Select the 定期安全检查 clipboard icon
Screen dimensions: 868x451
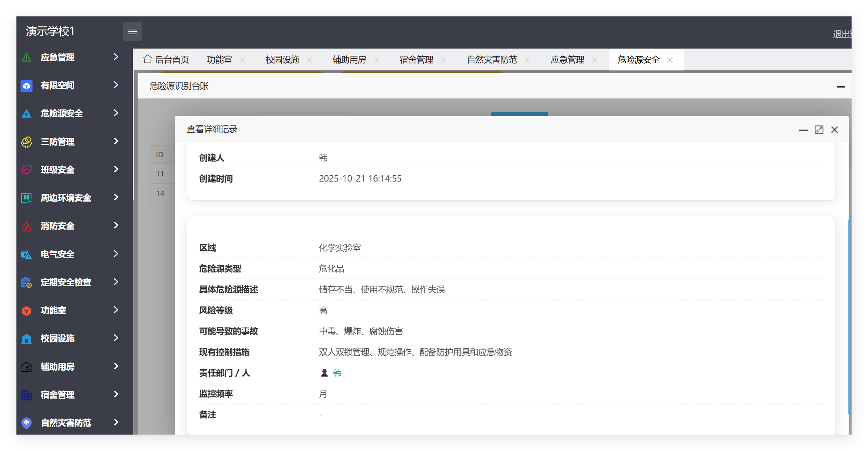pyautogui.click(x=26, y=282)
